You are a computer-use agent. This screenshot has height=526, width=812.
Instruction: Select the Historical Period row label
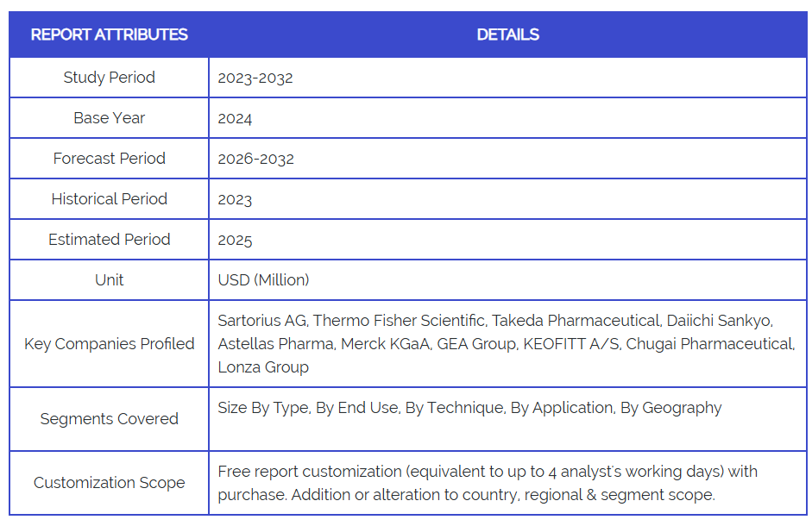pyautogui.click(x=109, y=199)
